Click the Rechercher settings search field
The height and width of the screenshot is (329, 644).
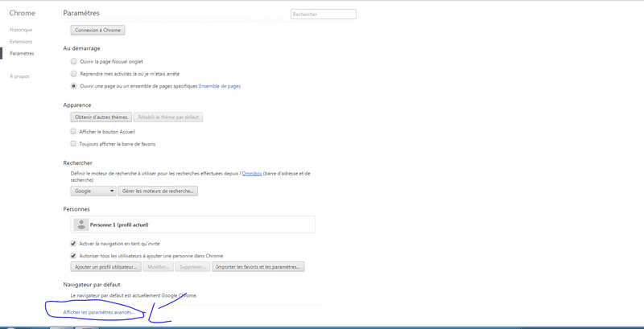click(x=324, y=14)
